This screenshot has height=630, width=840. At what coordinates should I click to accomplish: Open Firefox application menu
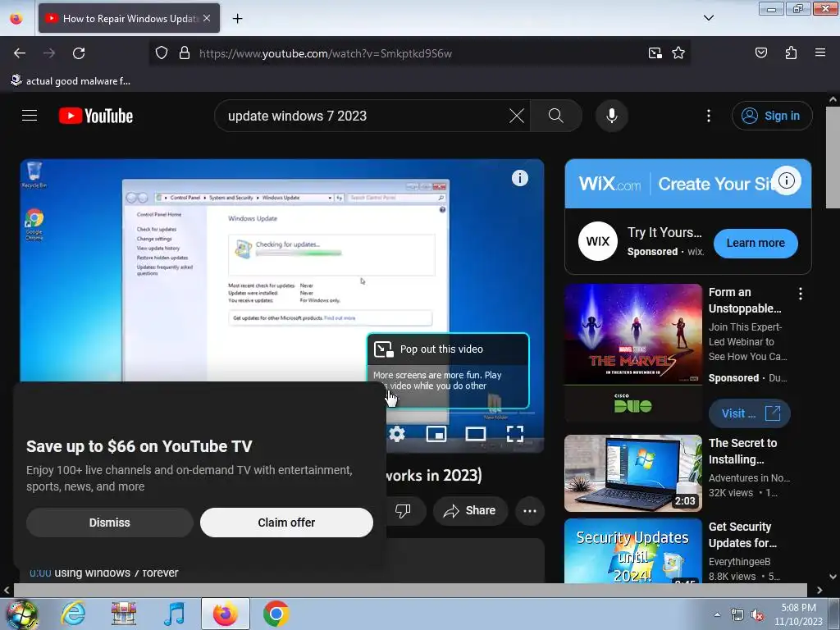820,53
